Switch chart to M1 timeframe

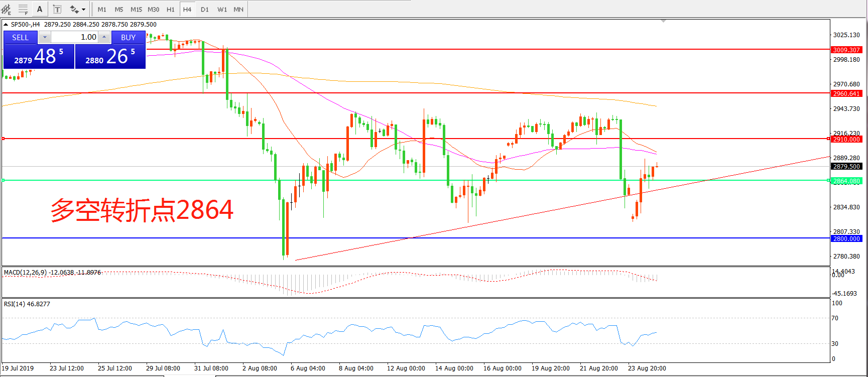(x=102, y=9)
